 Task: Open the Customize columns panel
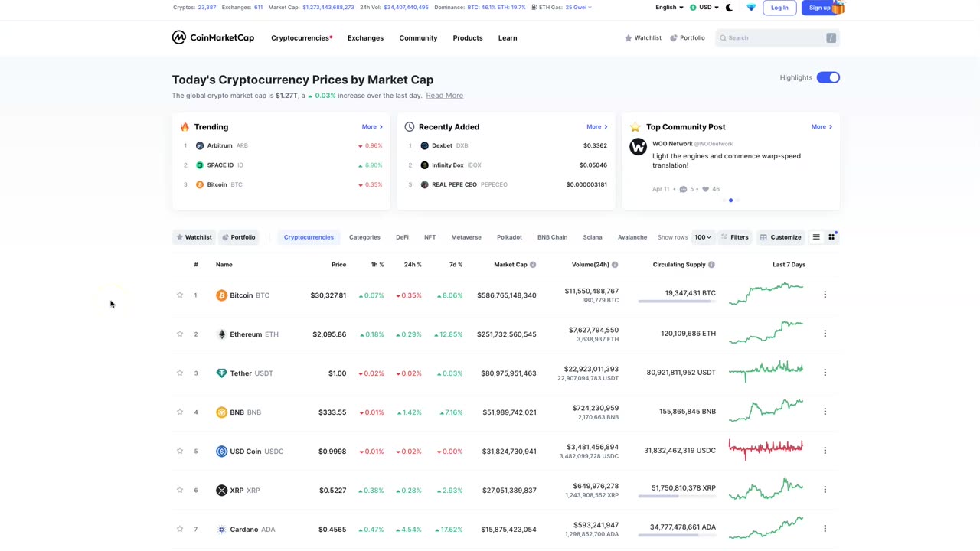click(780, 237)
